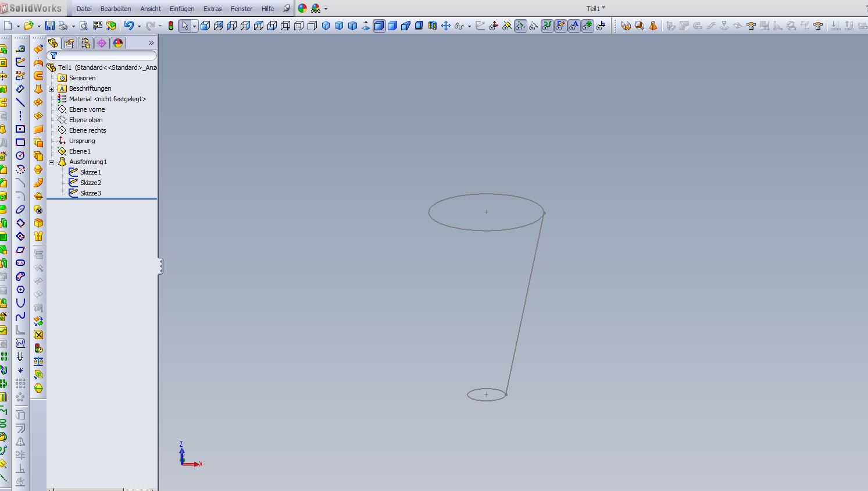Open the Select tool dropdown arrow
868x491 pixels.
194,26
